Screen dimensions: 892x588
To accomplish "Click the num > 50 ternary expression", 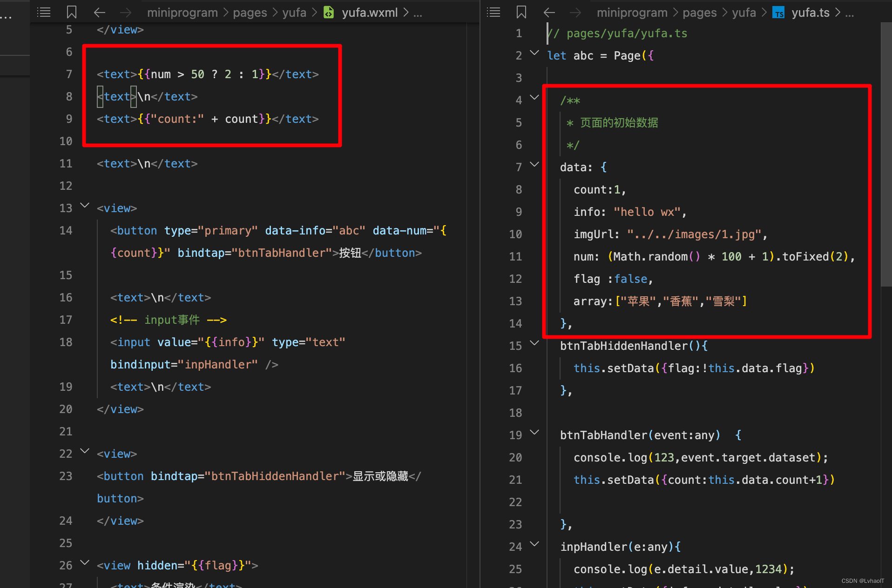I will coord(204,74).
